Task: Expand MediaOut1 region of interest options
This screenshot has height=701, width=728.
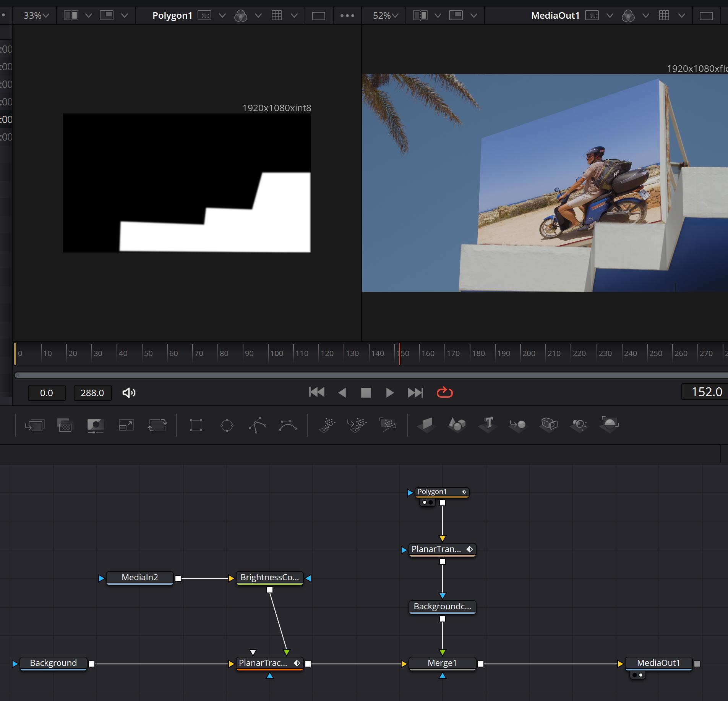Action: point(610,16)
